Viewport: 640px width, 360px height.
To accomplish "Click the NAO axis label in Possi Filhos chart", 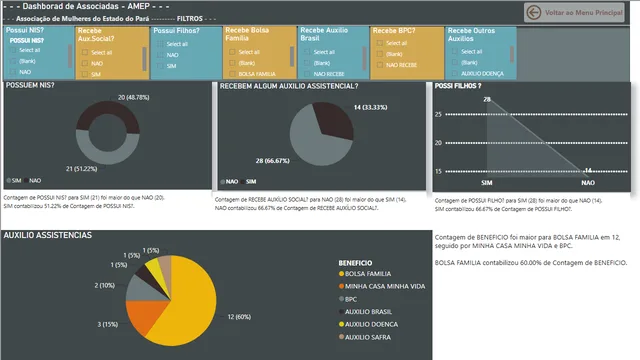I will (588, 183).
